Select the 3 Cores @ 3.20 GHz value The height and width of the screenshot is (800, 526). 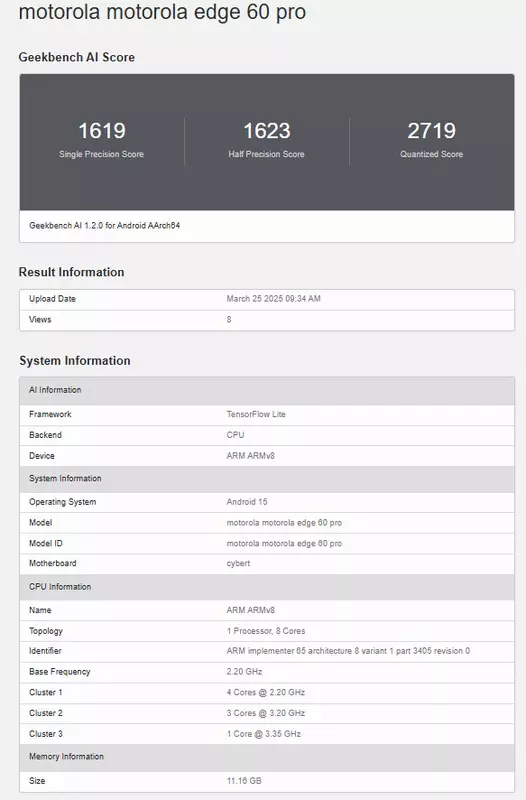266,714
